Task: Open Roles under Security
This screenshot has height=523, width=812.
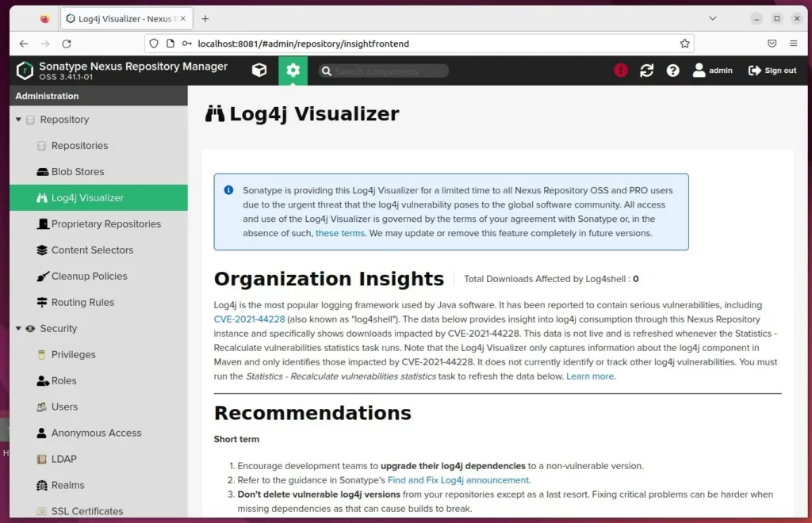Action: pos(63,380)
